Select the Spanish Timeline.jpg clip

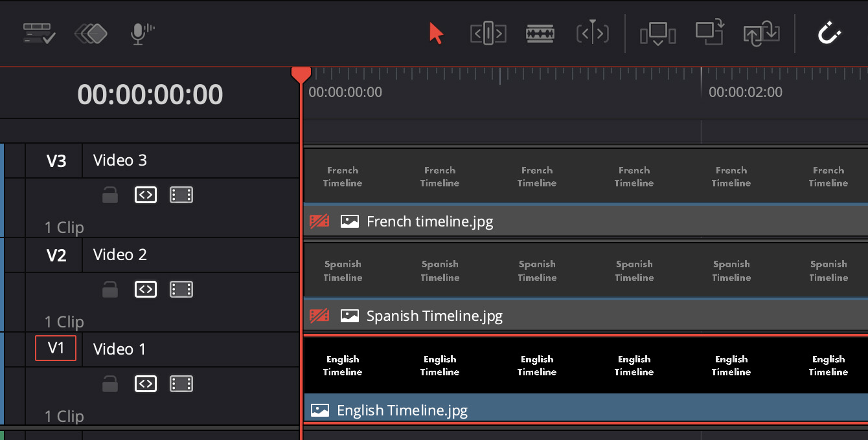pyautogui.click(x=434, y=316)
